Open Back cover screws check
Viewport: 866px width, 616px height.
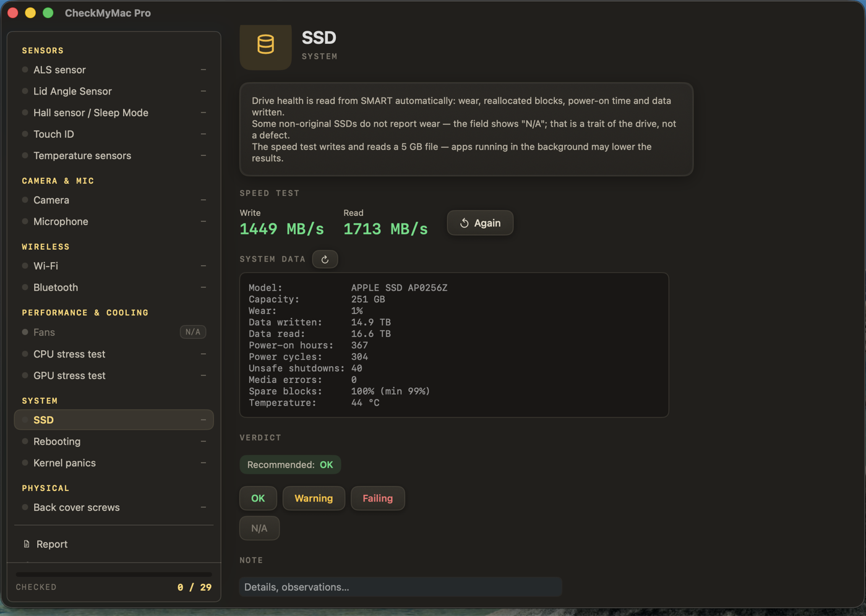114,508
